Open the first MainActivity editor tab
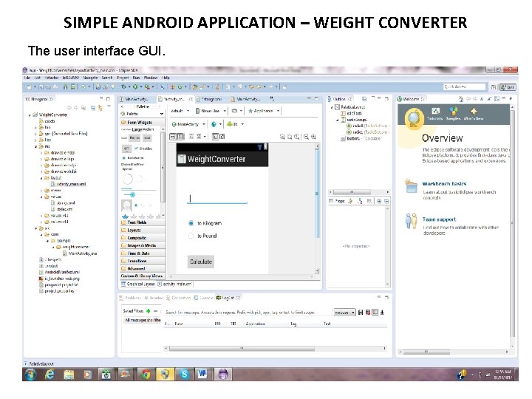532x399 pixels. [134, 99]
